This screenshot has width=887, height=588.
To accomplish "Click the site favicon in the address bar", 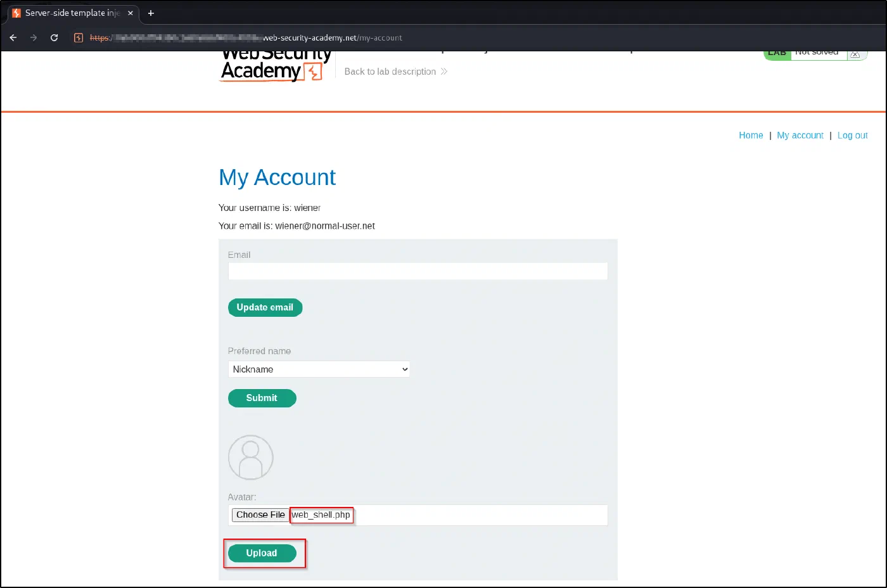I will (x=79, y=38).
